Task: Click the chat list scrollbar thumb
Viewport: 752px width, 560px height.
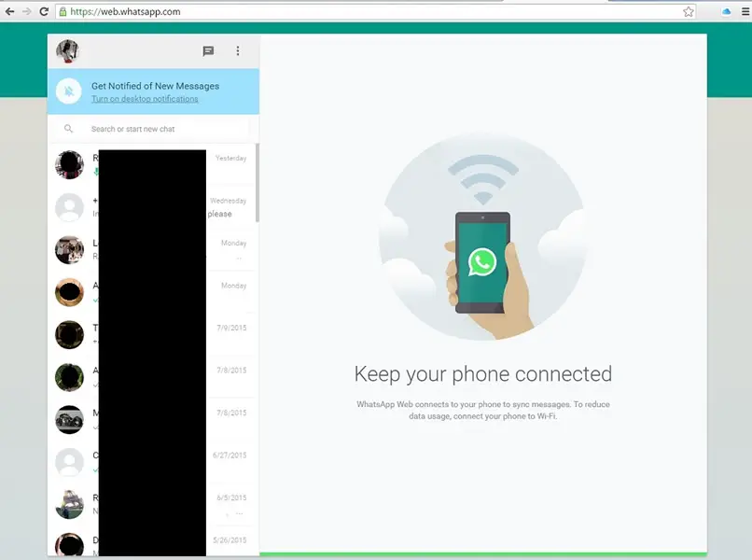Action: [258, 182]
